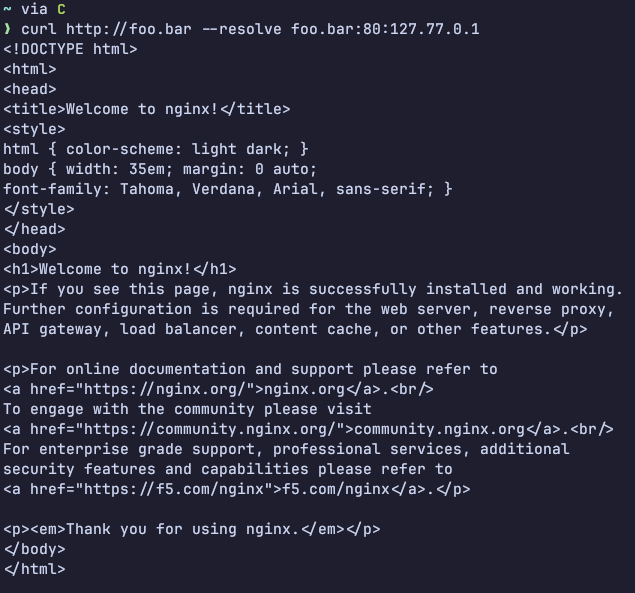The image size is (635, 593).
Task: Open the https://f5.com/nginx href link
Action: coord(174,489)
